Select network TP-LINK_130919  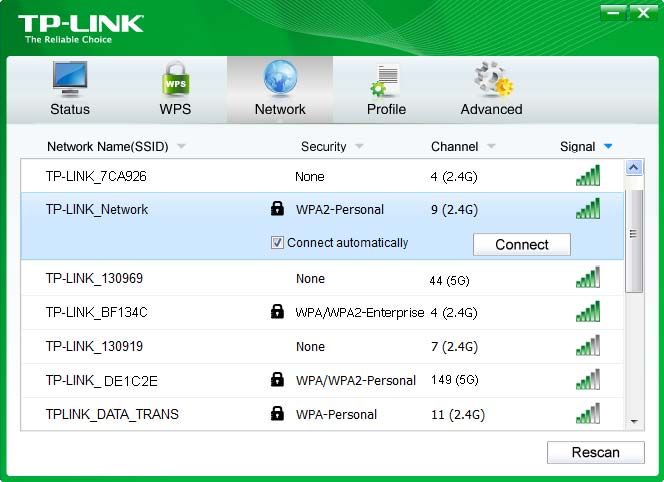pyautogui.click(x=322, y=346)
